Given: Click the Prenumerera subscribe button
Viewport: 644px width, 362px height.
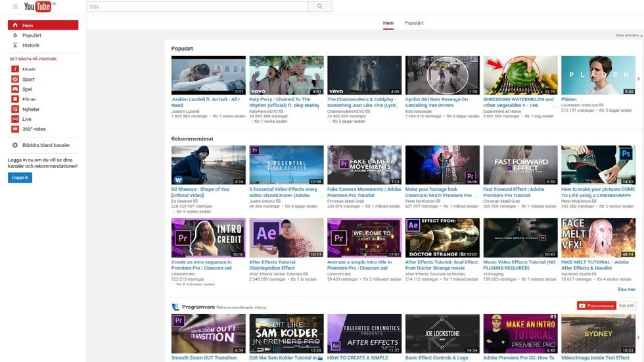Looking at the screenshot, I should [597, 305].
